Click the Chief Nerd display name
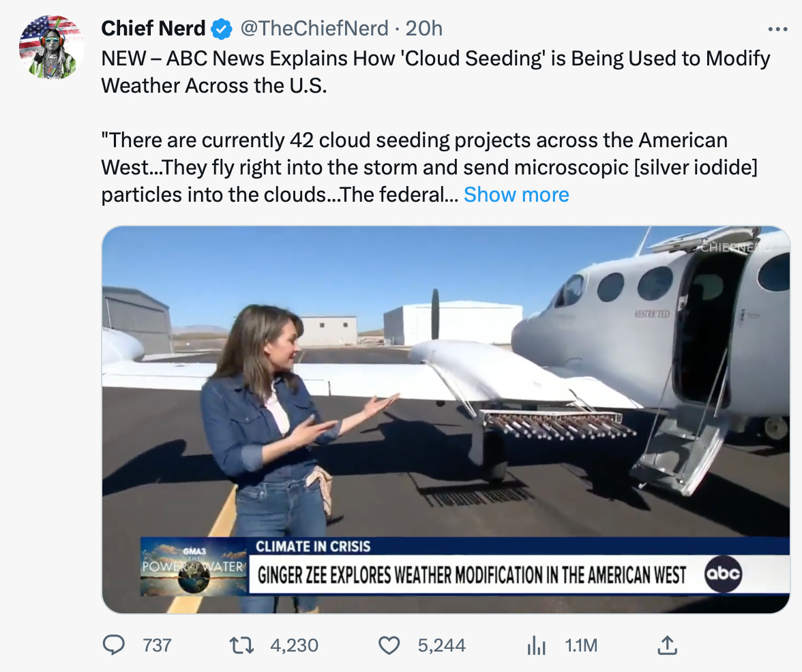Screen dimensions: 802x672 point(153,29)
